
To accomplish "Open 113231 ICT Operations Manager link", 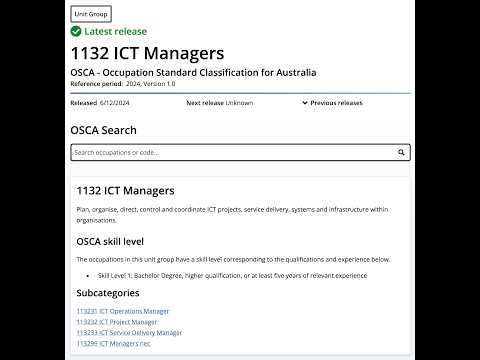I will [x=123, y=311].
